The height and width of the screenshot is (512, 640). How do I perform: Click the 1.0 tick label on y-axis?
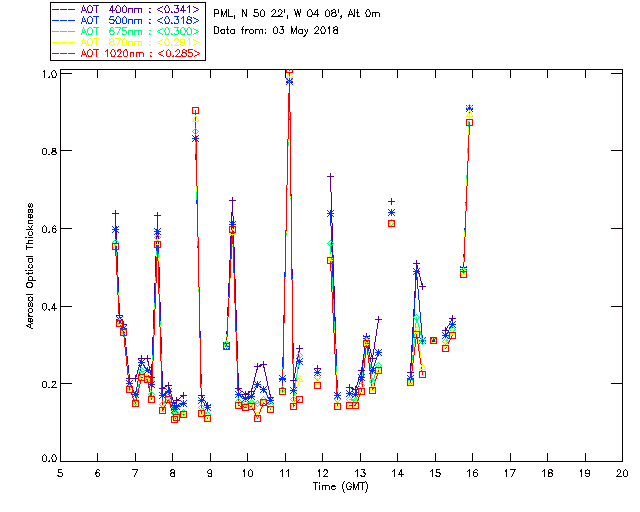pyautogui.click(x=48, y=75)
